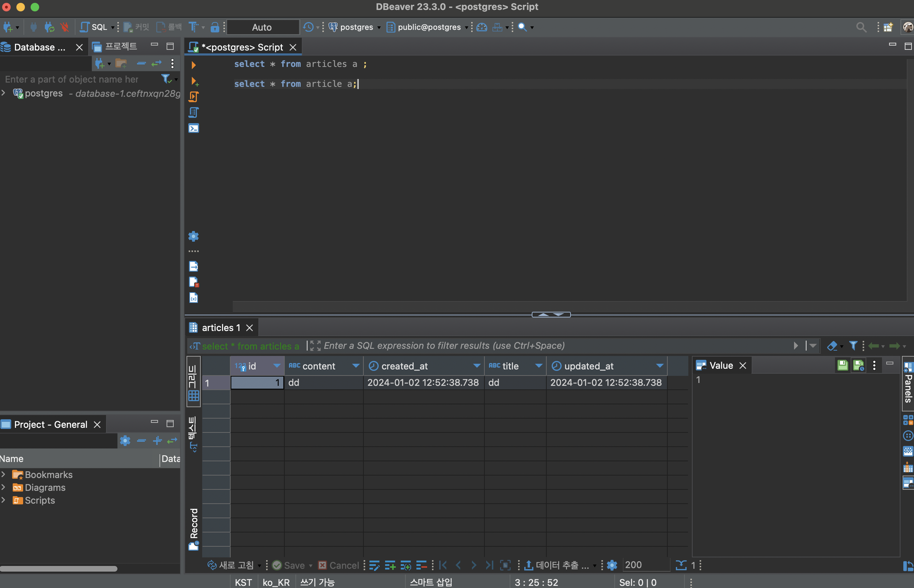Toggle Record view mode in results
The width and height of the screenshot is (914, 588).
(194, 530)
